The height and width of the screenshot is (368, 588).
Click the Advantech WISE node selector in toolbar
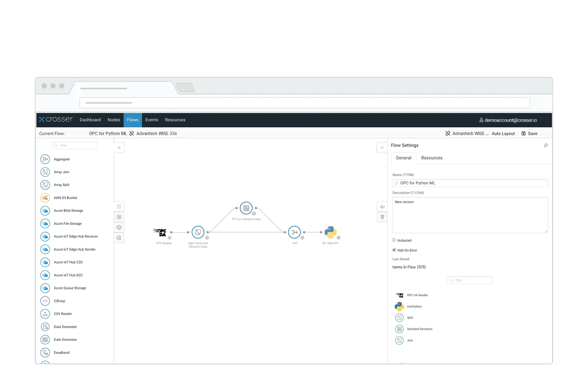[467, 134]
